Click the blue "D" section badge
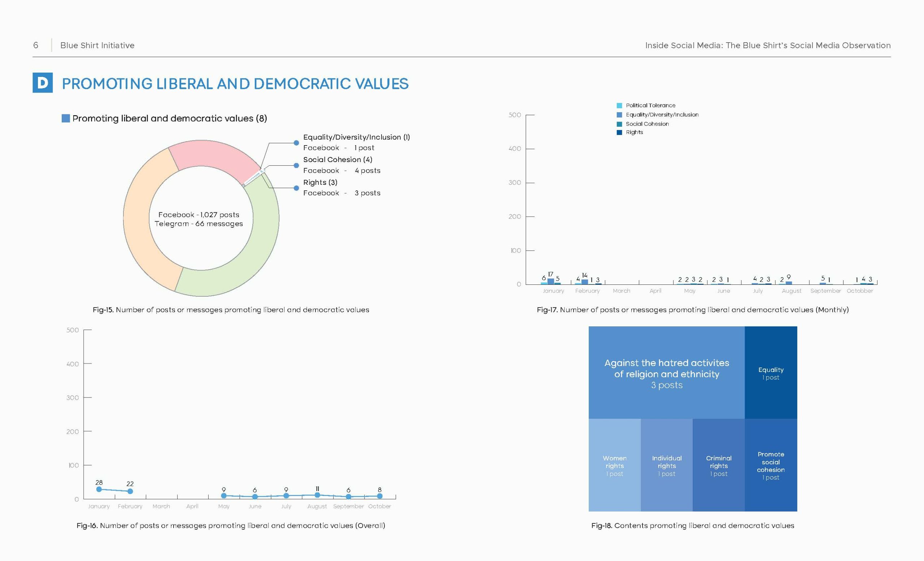This screenshot has width=924, height=561. click(x=42, y=83)
